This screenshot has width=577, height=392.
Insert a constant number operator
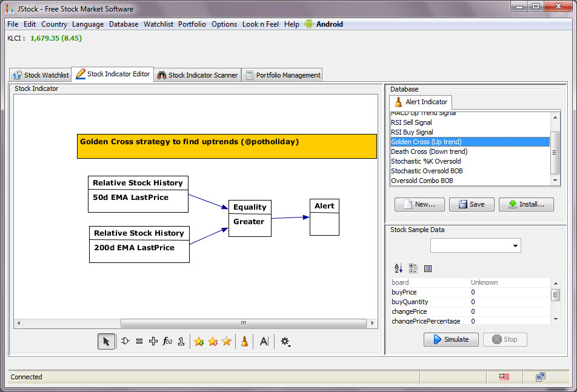click(181, 341)
